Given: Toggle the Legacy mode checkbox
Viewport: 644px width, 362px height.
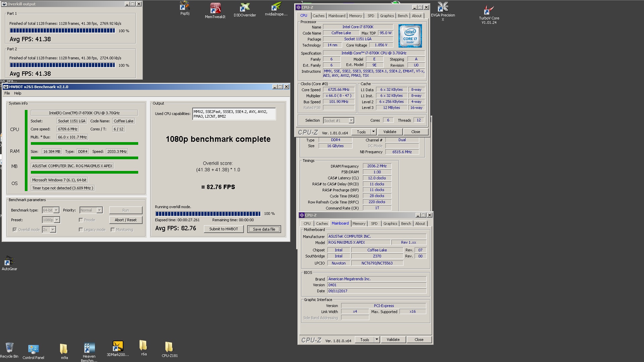Looking at the screenshot, I should (81, 230).
